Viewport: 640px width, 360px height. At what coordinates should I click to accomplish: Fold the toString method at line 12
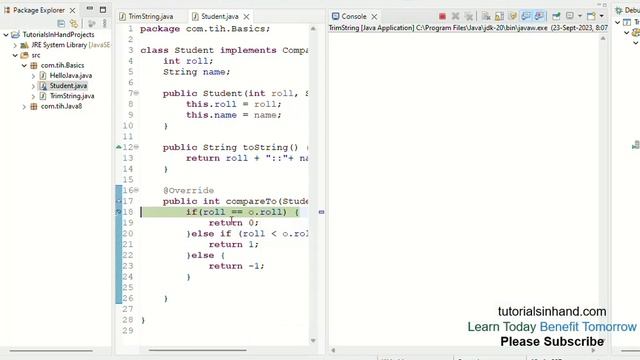click(136, 147)
